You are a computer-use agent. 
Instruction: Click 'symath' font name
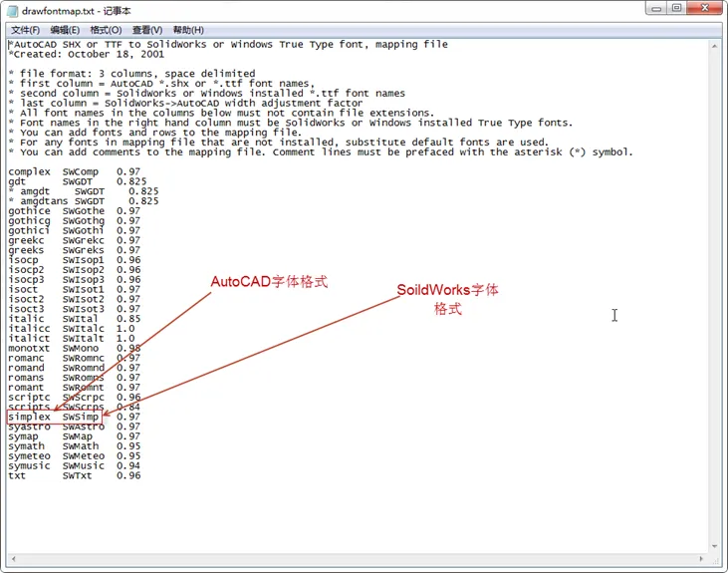pos(26,446)
